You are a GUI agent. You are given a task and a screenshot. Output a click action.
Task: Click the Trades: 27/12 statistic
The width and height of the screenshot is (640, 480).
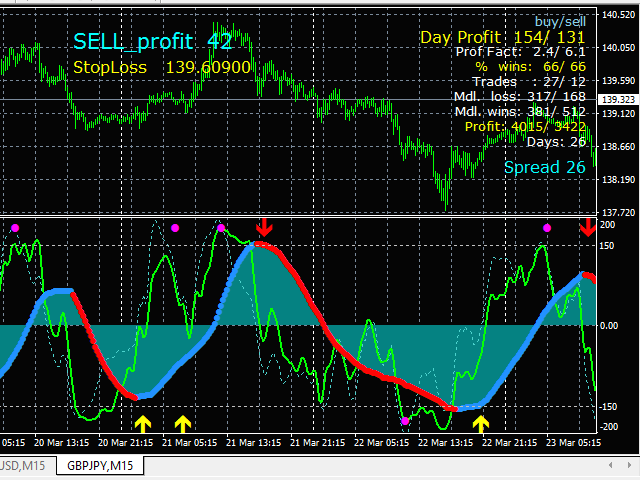(x=529, y=82)
